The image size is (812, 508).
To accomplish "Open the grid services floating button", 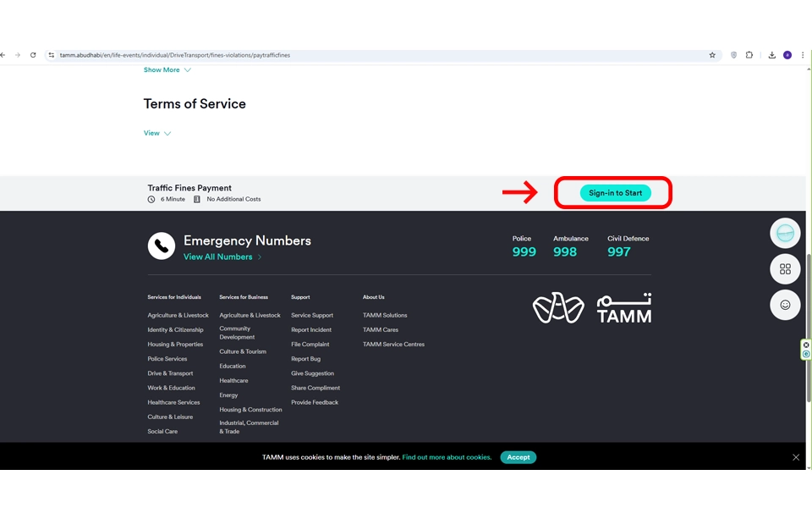I will [785, 269].
